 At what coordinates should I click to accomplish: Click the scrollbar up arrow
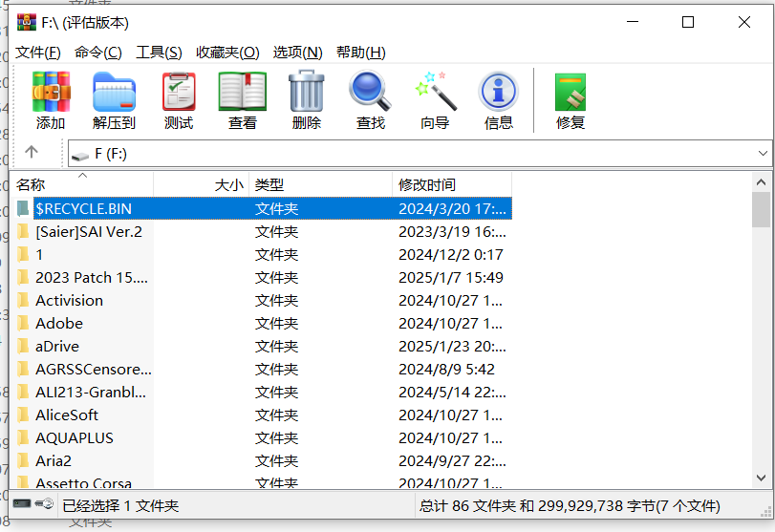click(x=762, y=182)
